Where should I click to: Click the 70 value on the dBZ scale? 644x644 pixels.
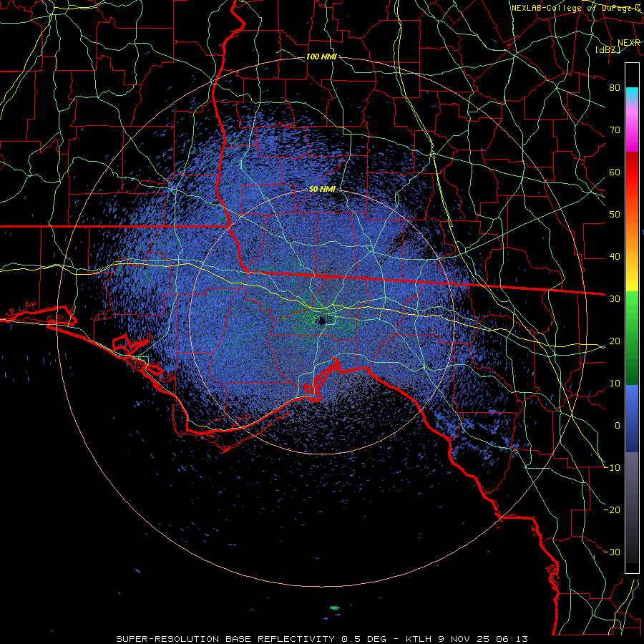coord(615,130)
